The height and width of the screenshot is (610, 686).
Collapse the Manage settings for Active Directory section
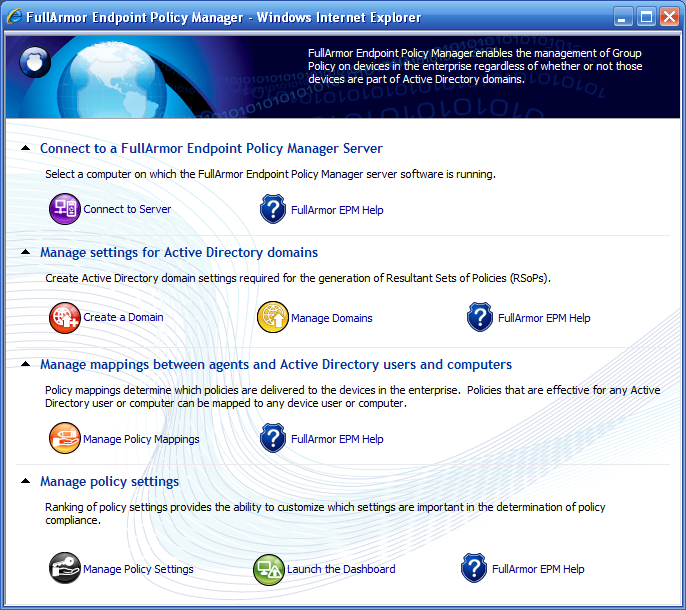[26, 252]
